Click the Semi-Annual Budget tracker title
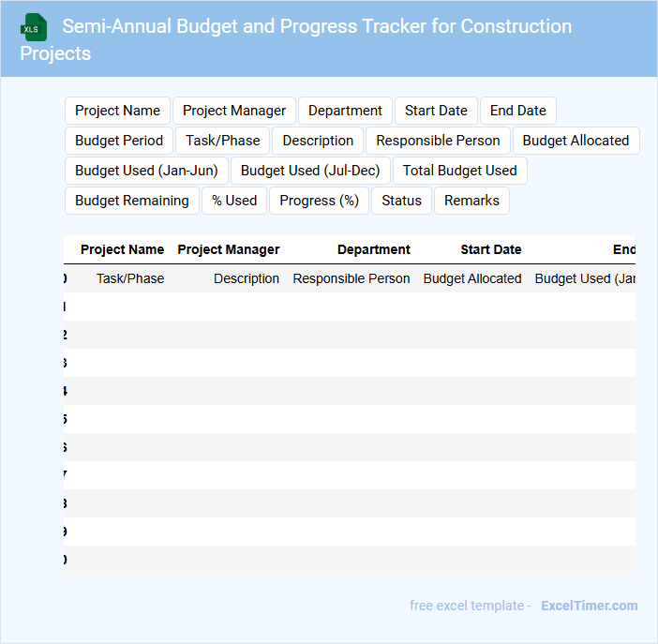The image size is (658, 644). click(x=296, y=39)
